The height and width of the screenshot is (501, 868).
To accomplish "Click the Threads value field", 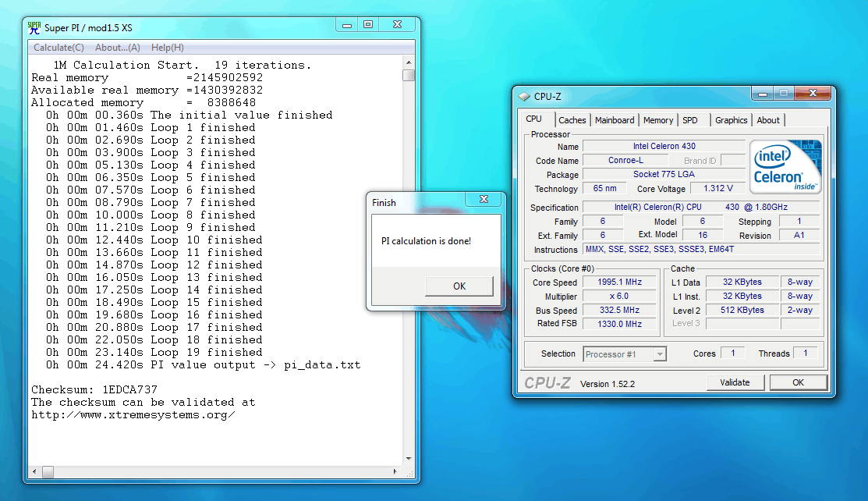I will 806,353.
